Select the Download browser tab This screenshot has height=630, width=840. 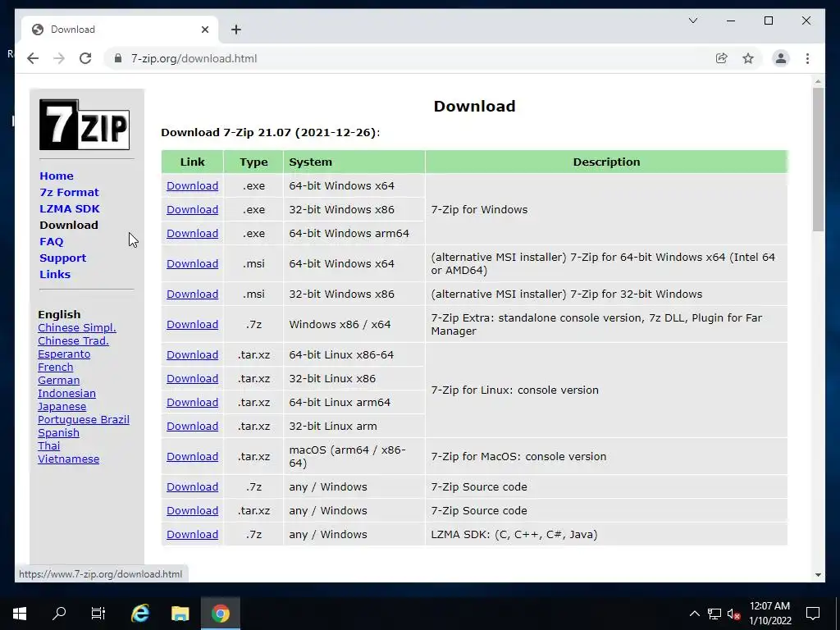point(120,30)
